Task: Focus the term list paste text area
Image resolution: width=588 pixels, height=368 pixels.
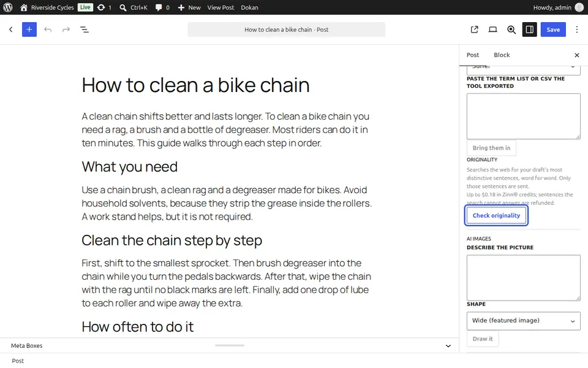Action: click(x=524, y=117)
